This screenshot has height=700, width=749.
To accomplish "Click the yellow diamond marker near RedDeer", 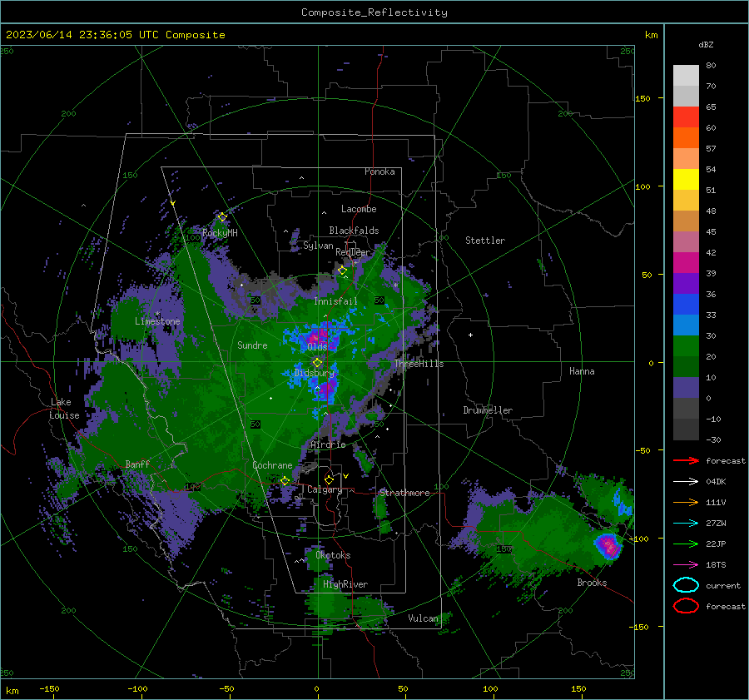I will point(342,271).
